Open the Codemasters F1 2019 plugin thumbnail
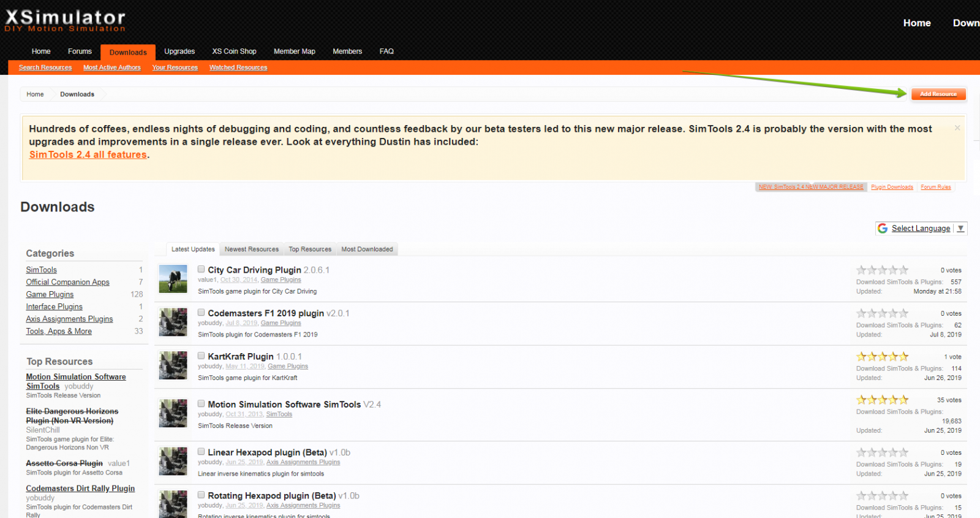This screenshot has height=518, width=980. [x=173, y=322]
